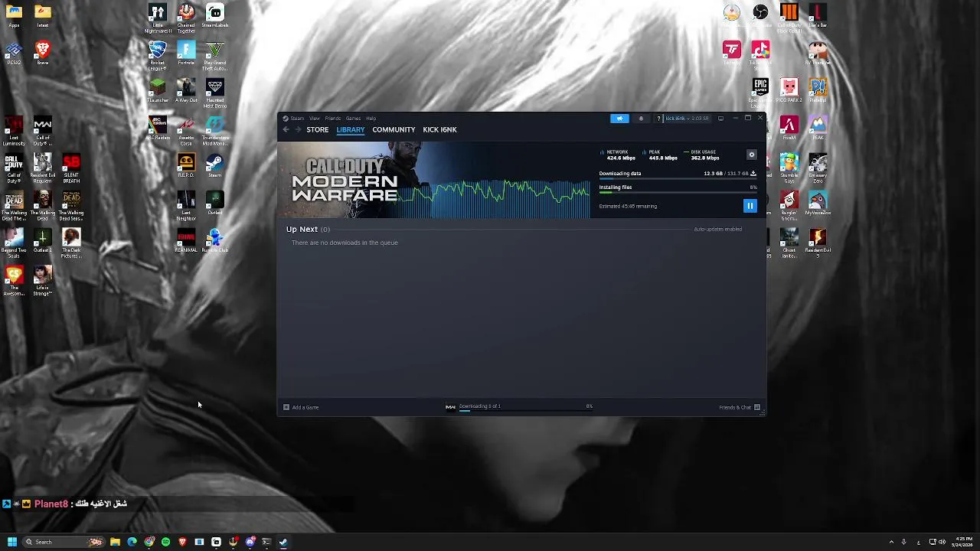Viewport: 980px width, 551px height.
Task: Open the Fortnite desktop shortcut
Action: (186, 54)
